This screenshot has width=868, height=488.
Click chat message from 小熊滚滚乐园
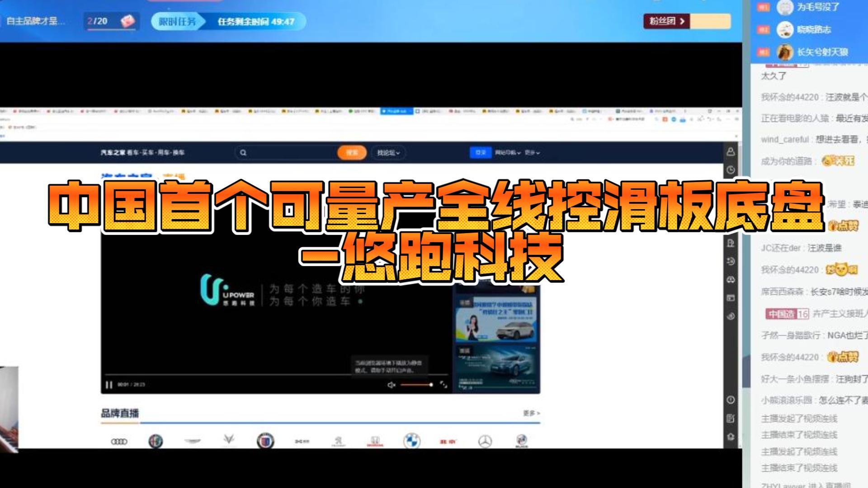pos(814,400)
